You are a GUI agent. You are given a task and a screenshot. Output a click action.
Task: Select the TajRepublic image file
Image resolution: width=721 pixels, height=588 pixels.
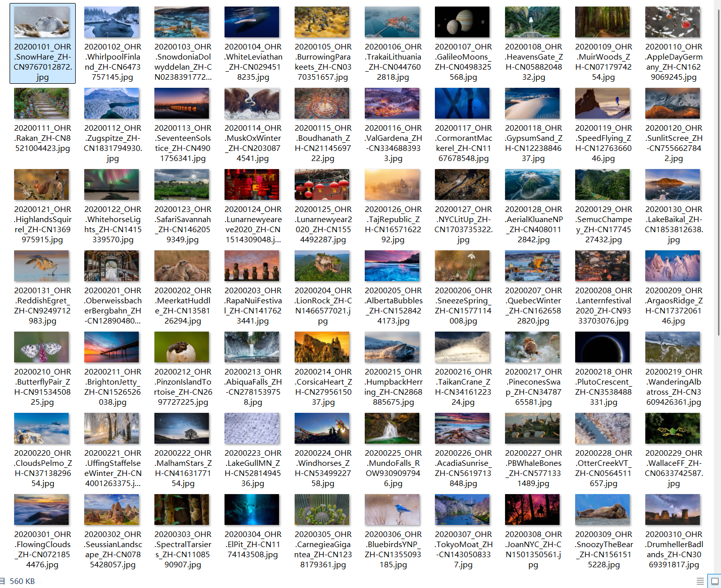[x=393, y=185]
